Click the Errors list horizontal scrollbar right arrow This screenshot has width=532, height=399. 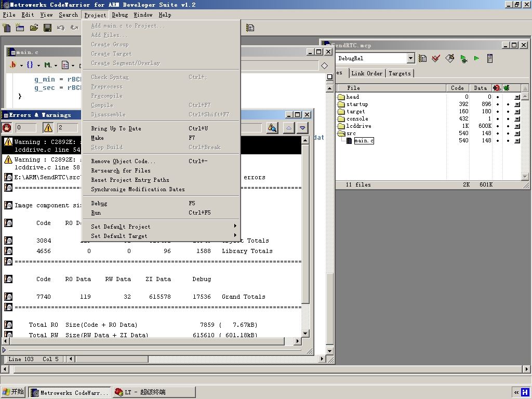pyautogui.click(x=298, y=341)
